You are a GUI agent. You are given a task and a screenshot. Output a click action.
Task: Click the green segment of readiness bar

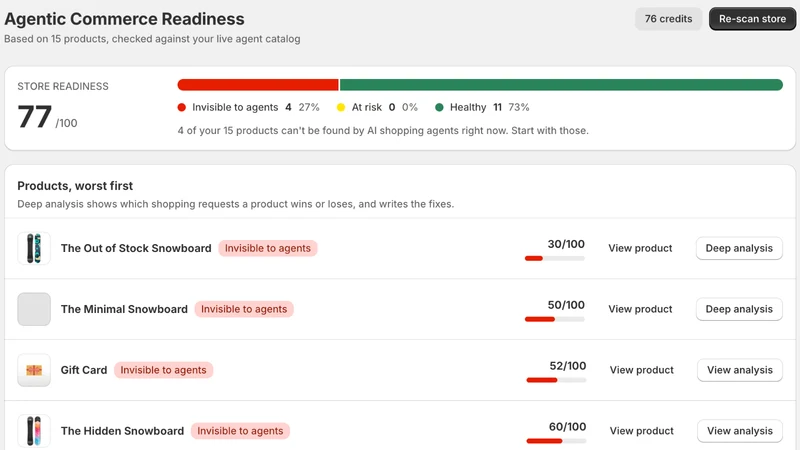coord(561,85)
